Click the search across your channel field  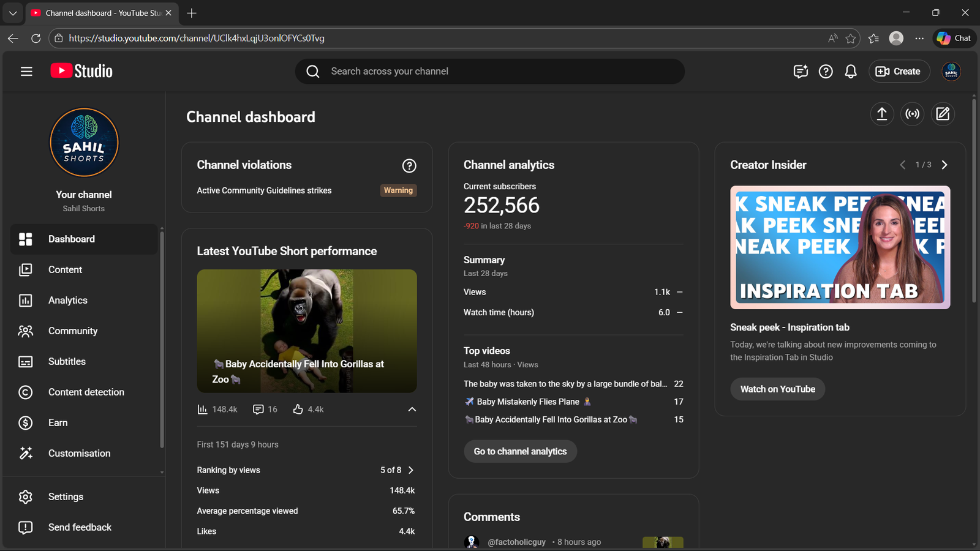[x=490, y=72]
